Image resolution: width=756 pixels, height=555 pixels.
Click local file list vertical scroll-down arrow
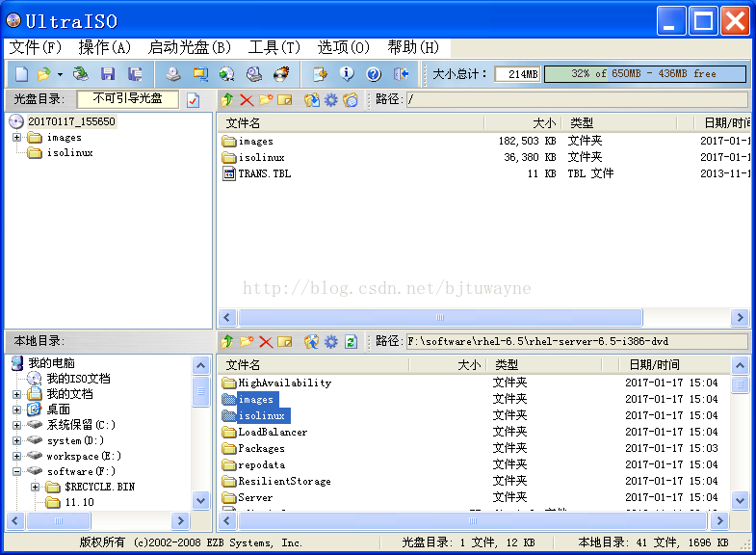coord(740,500)
